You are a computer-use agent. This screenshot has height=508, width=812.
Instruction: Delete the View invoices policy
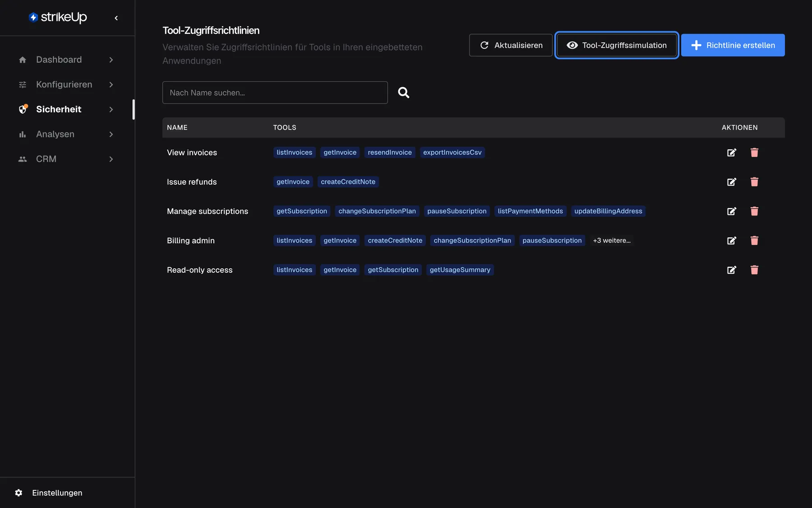point(754,153)
